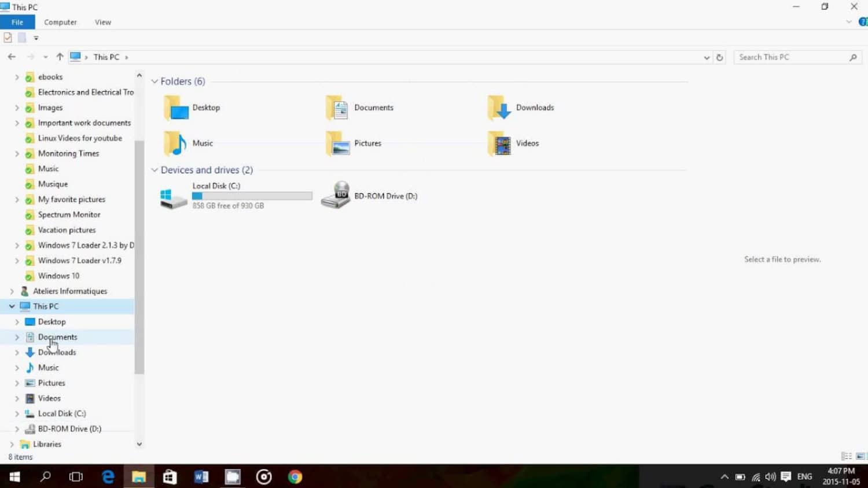
Task: Collapse the Devices and drives (2) group
Action: coord(155,170)
